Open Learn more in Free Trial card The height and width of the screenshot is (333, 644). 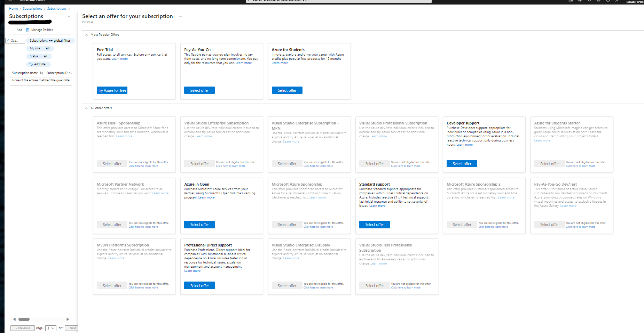[x=120, y=59]
